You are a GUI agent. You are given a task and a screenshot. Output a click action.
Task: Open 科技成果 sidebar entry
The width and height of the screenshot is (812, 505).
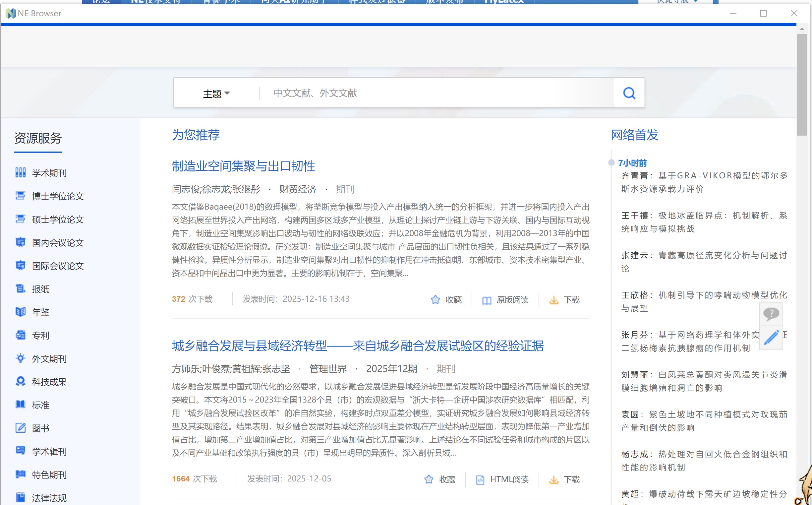tap(49, 382)
